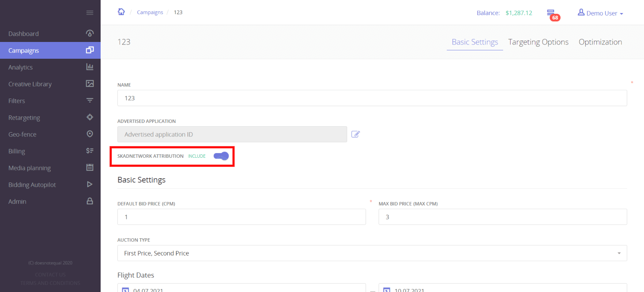Click the TERMS AND CONDITIONS footer link
This screenshot has width=644, height=292.
coord(50,283)
